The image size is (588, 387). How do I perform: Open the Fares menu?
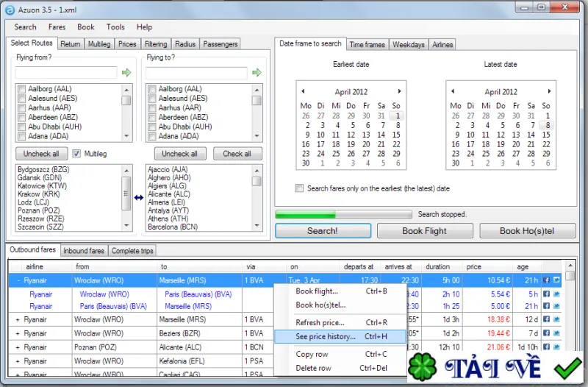57,27
